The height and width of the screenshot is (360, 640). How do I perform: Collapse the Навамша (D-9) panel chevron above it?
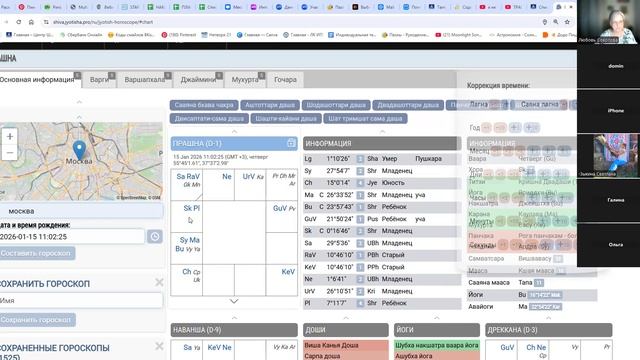pos(234,318)
